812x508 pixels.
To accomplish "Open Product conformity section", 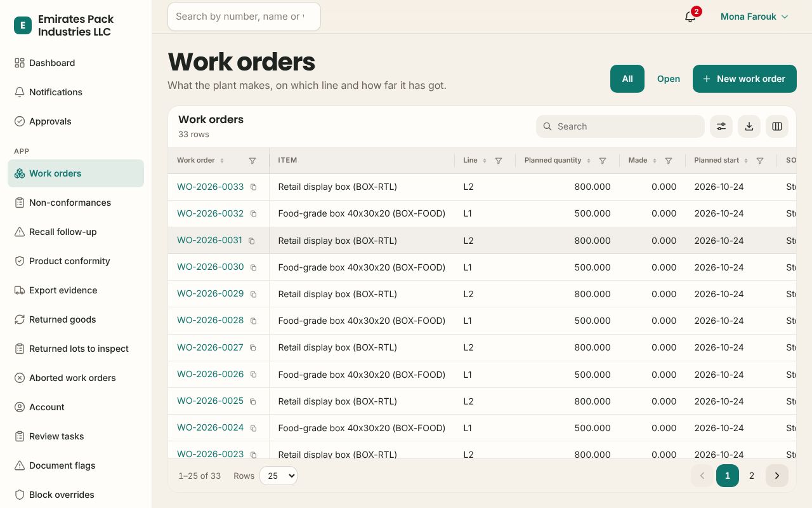I will click(76, 261).
